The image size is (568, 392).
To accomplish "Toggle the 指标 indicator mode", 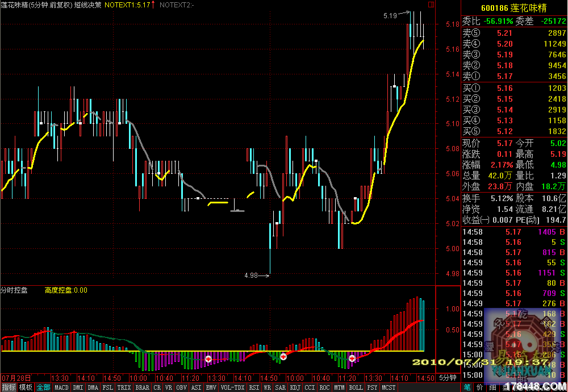I will (9, 387).
